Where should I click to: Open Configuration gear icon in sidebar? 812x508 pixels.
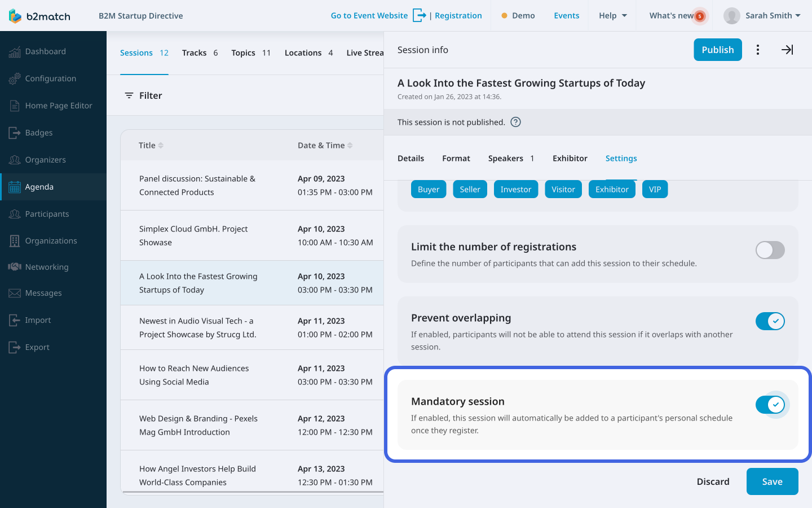tap(15, 79)
